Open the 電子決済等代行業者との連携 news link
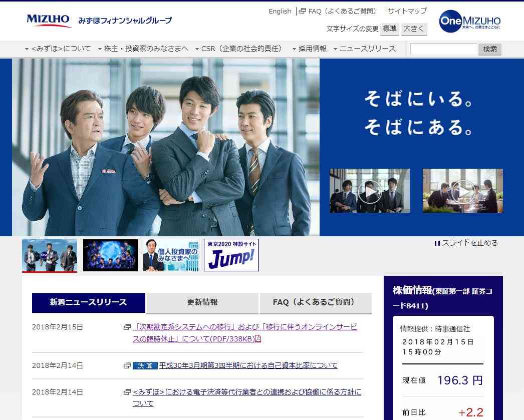 tap(247, 397)
